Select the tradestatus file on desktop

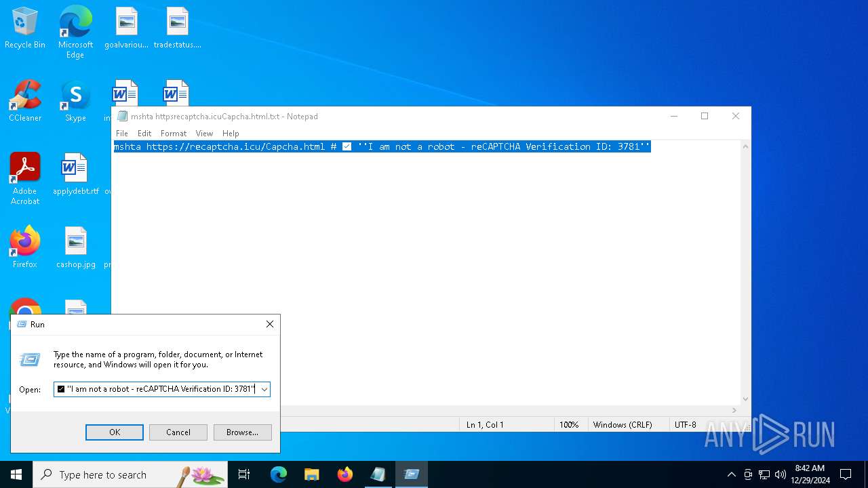(x=177, y=28)
